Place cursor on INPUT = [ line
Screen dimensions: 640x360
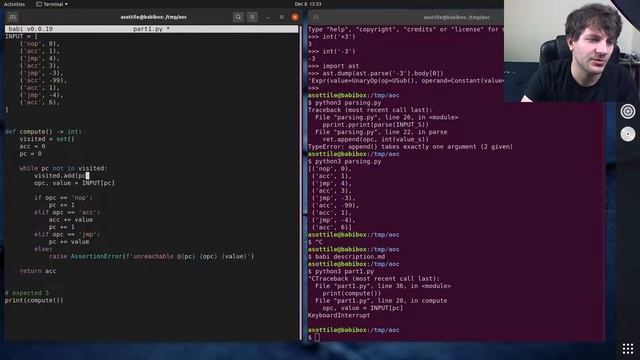coord(21,36)
